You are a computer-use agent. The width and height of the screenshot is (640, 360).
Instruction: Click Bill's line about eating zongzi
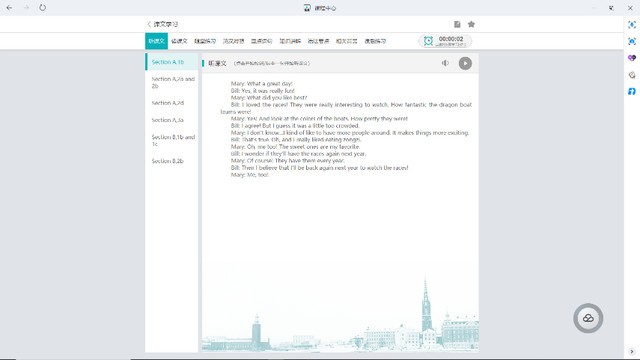296,140
